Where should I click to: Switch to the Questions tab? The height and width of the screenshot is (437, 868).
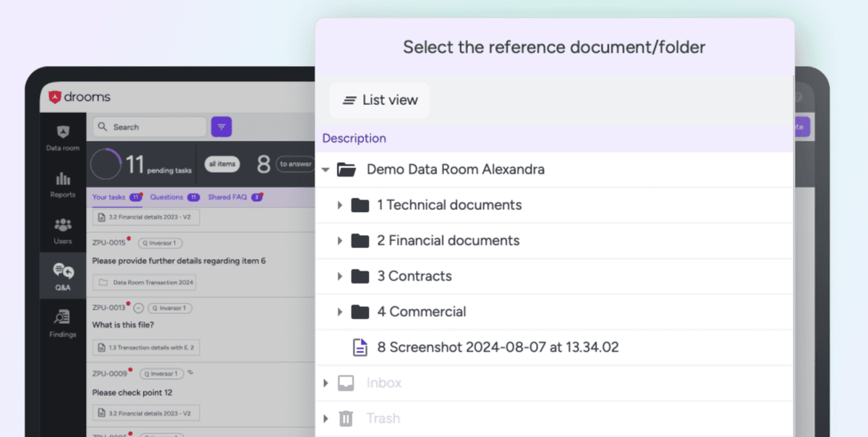point(166,197)
